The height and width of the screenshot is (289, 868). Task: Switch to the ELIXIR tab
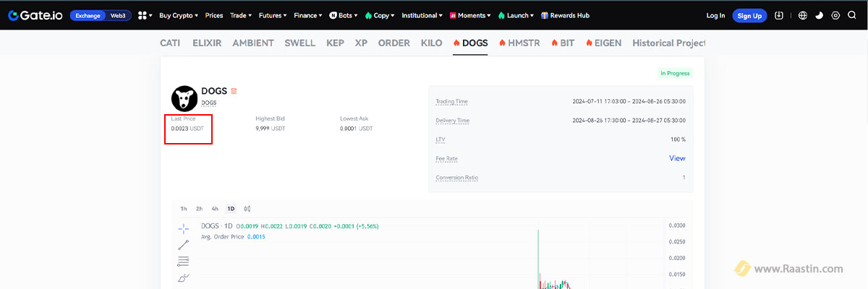[207, 43]
